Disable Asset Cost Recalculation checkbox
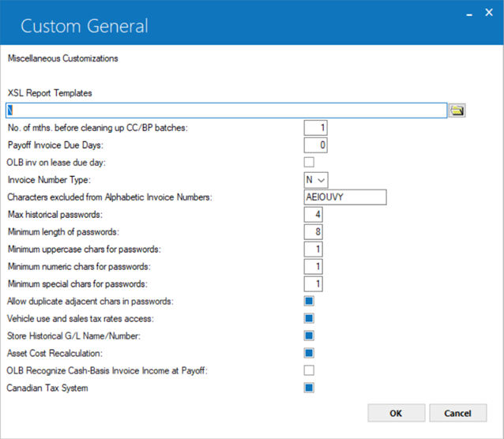The width and height of the screenshot is (504, 439). point(309,353)
